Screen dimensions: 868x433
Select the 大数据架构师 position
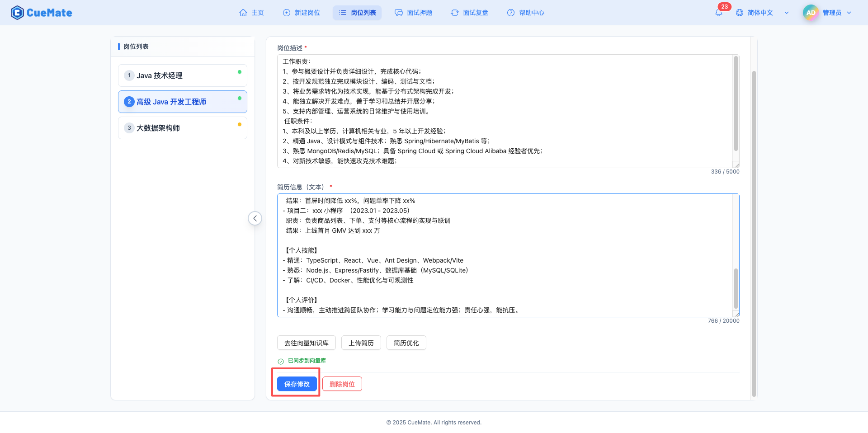(x=182, y=128)
